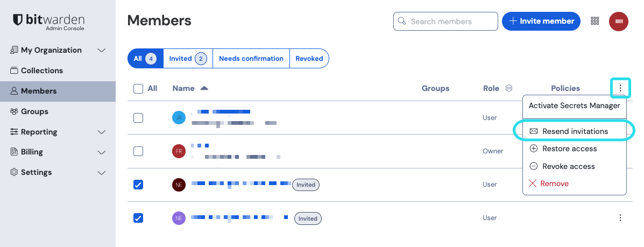
Task: Open Collections in the sidebar
Action: pyautogui.click(x=41, y=70)
